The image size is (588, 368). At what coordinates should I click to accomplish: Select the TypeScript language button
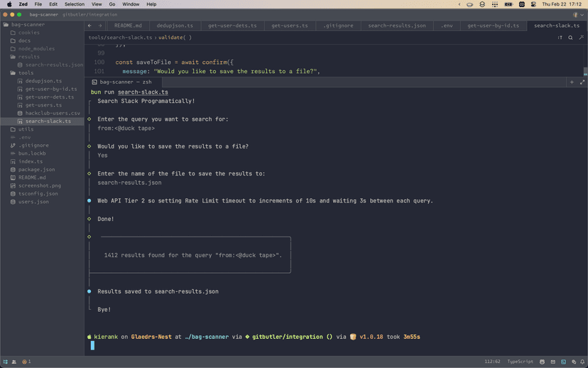521,362
